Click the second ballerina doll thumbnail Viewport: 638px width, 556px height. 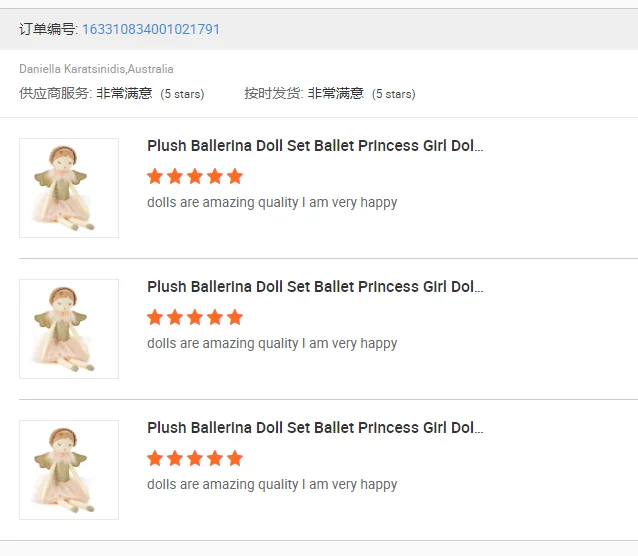point(69,329)
